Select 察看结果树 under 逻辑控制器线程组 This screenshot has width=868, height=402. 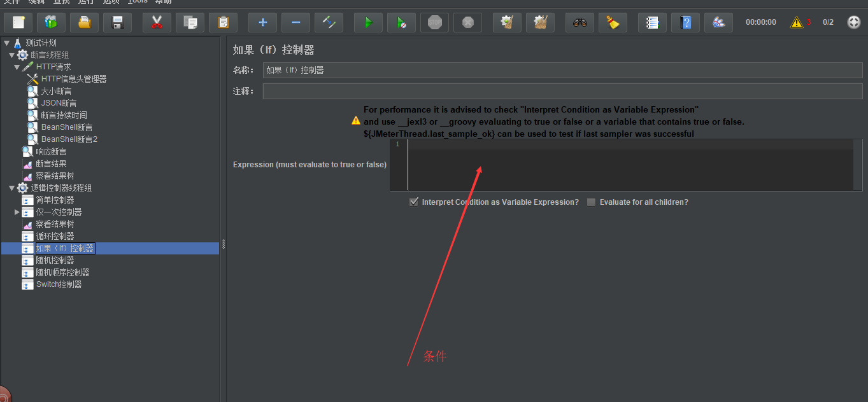pyautogui.click(x=55, y=224)
